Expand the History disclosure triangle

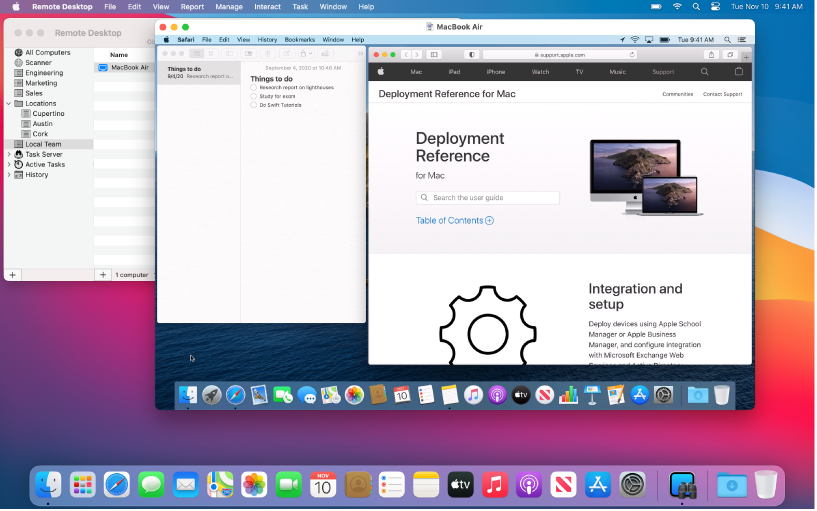click(9, 175)
